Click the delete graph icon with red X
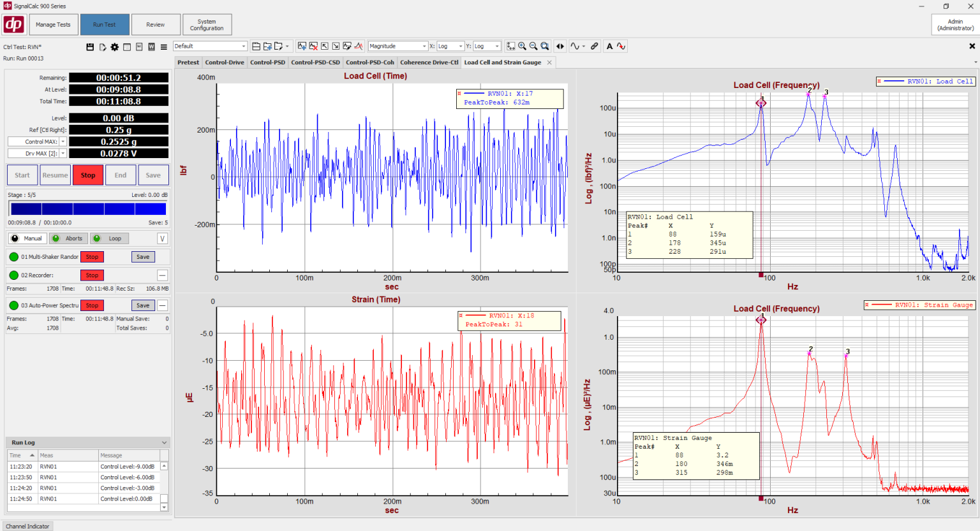This screenshot has height=531, width=980. tap(313, 46)
